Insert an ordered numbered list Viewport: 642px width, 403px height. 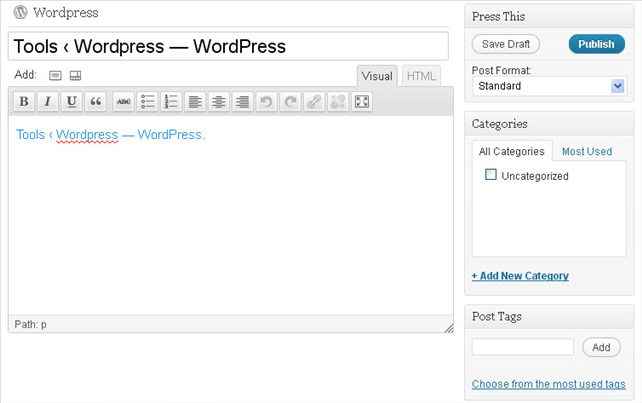(171, 101)
